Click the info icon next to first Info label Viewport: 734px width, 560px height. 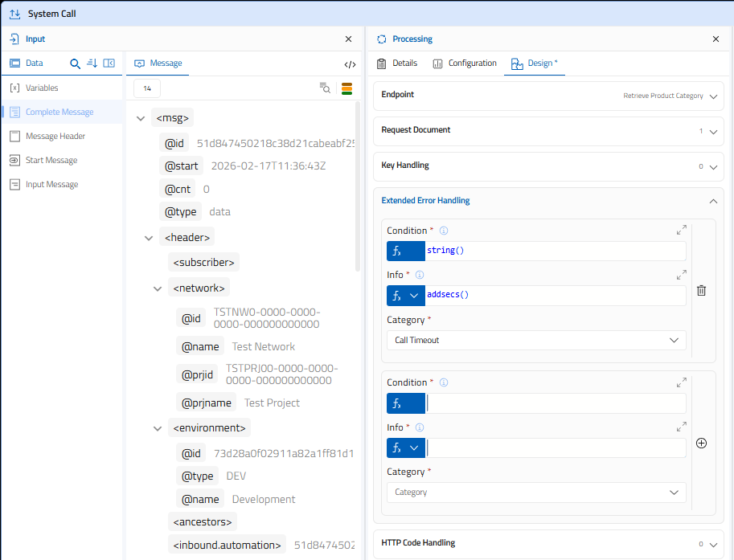419,275
